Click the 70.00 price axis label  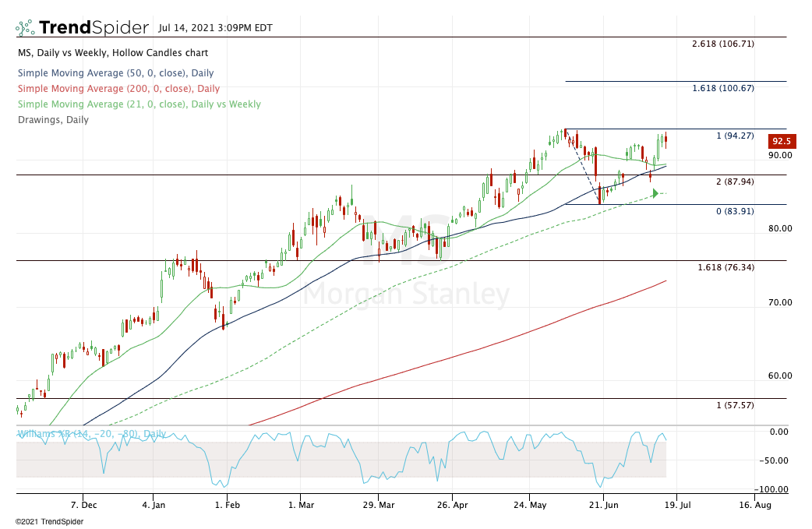point(780,302)
